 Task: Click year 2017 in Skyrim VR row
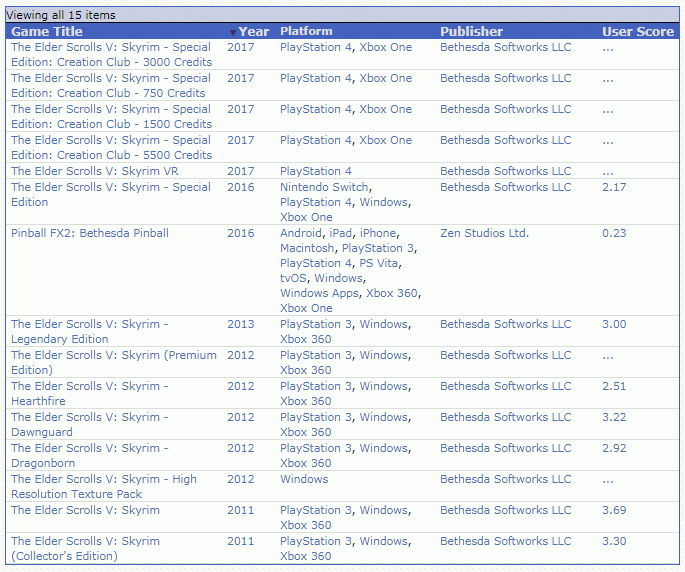click(241, 171)
